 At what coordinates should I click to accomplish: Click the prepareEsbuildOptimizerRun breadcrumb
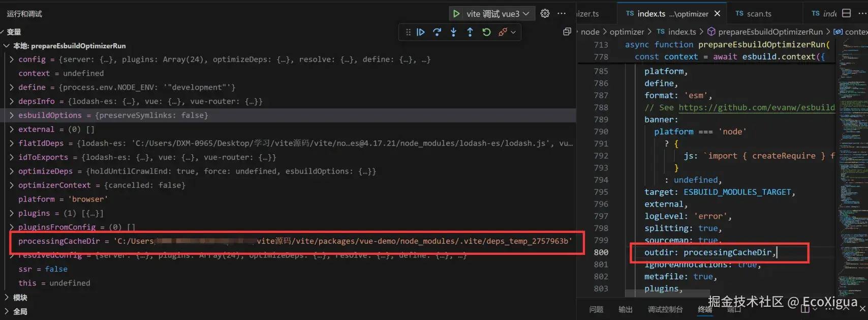(x=765, y=32)
